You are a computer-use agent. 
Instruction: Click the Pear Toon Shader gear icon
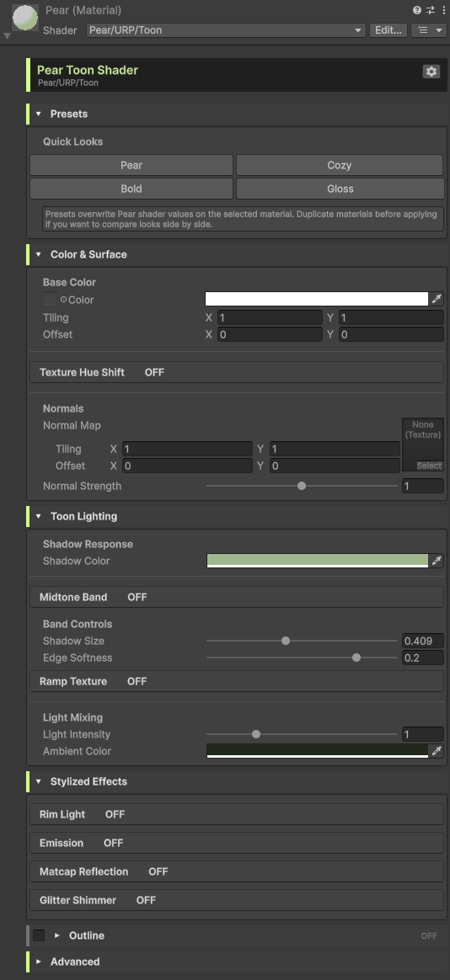[x=431, y=72]
